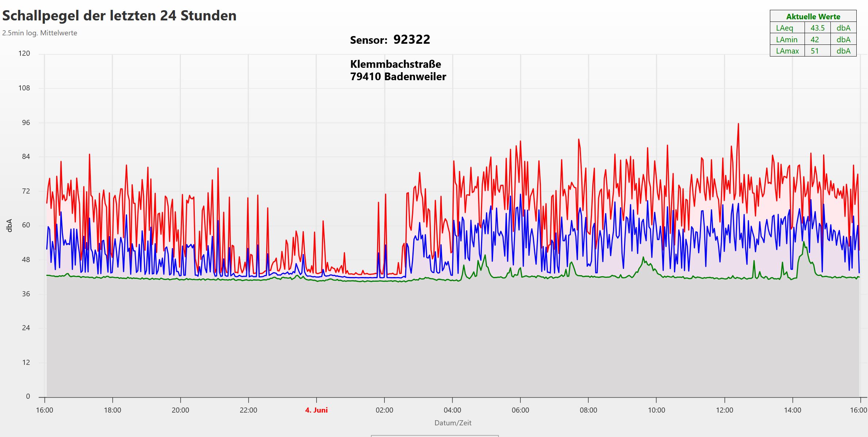
Task: Click the 'Datum/Zeit' axis title
Action: coord(453,423)
